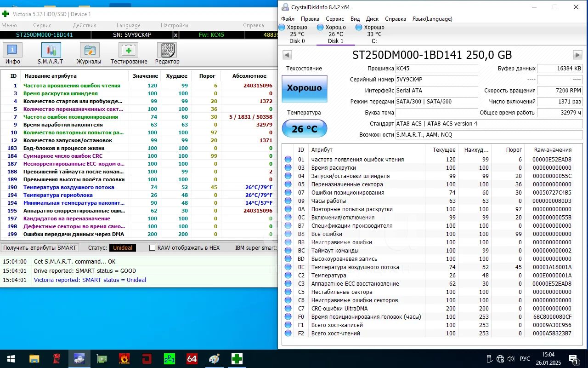This screenshot has height=368, width=588.
Task: Click the empty Буква тома field
Action: pyautogui.click(x=436, y=113)
